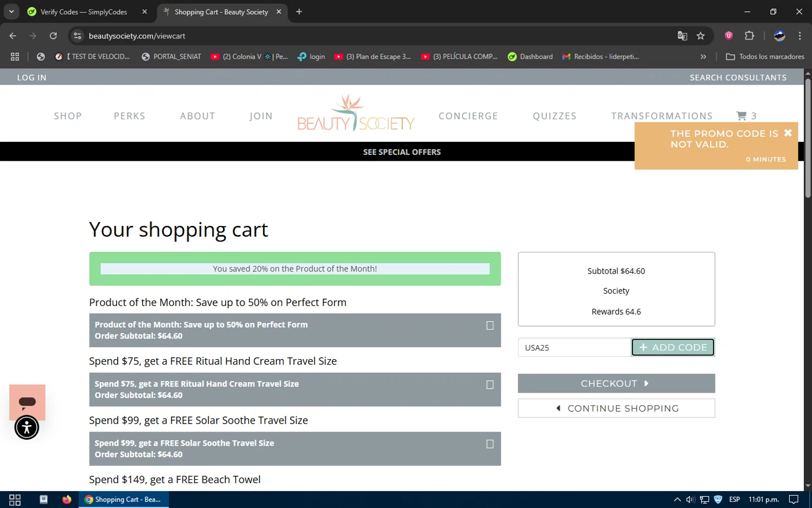Open the TEST DE VELOCID... bookmark
Screen dimensions: 812x508
tap(93, 56)
